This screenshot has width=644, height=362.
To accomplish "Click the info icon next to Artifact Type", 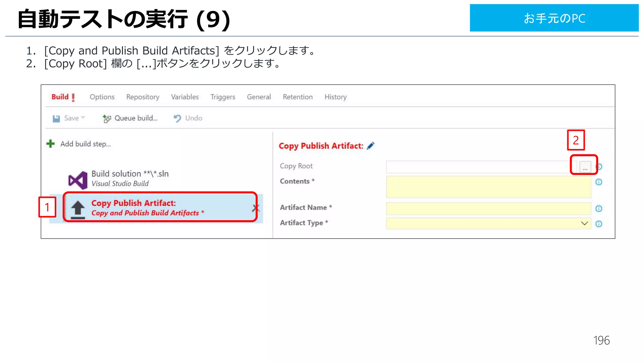I will point(599,224).
